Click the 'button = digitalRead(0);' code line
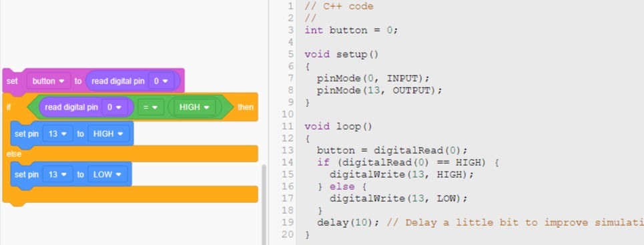Viewport: 644px width, 245px height. click(x=392, y=150)
